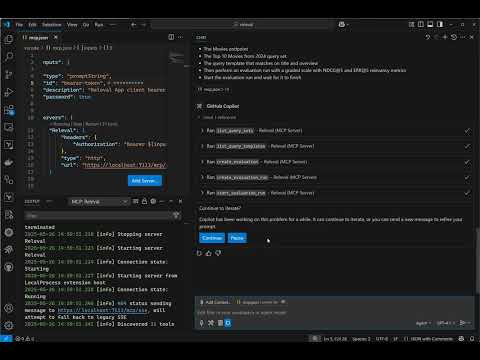The image size is (480, 360).
Task: Click the UTF-8 encoding status item
Action: [x=382, y=339]
